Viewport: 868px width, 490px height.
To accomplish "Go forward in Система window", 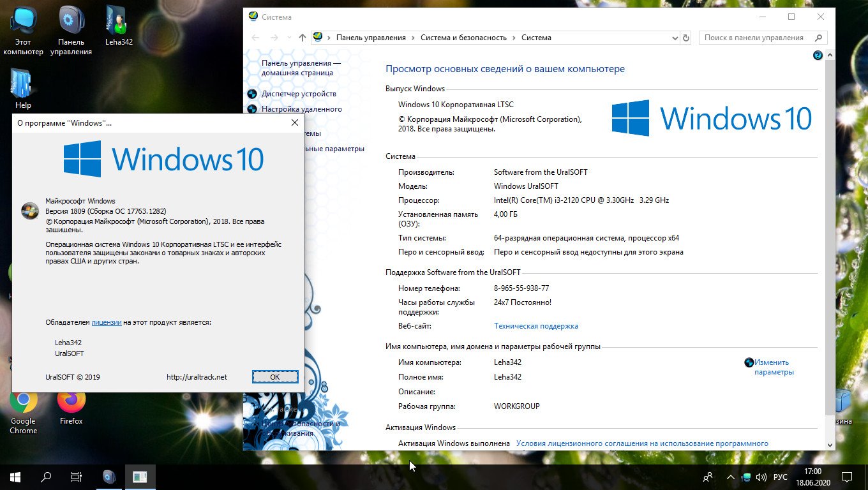I will point(275,38).
